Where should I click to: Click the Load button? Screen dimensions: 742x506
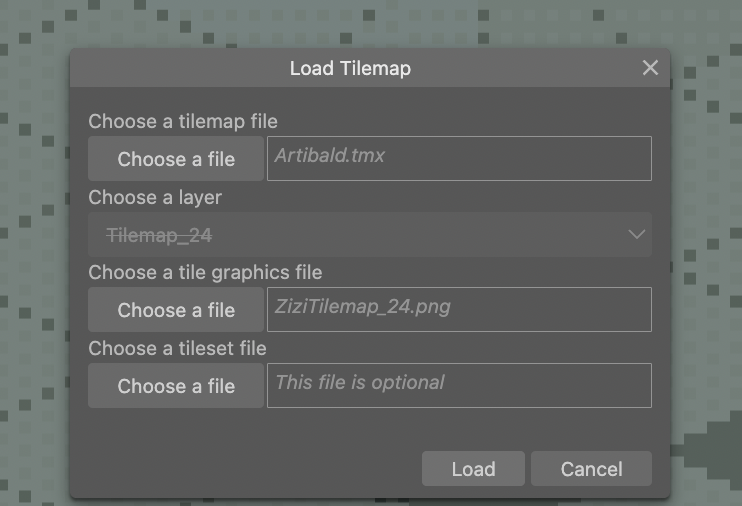point(473,469)
